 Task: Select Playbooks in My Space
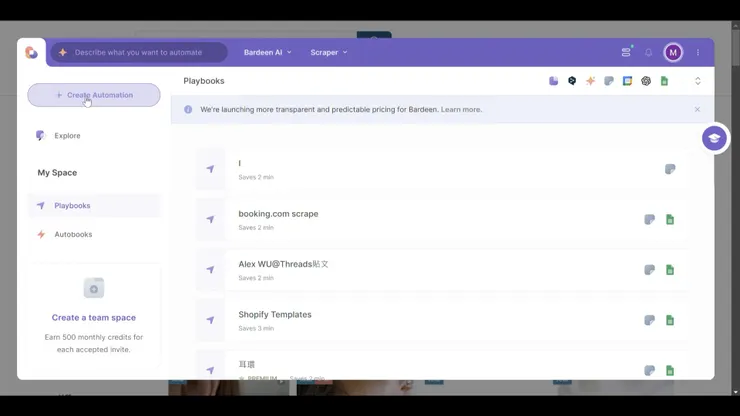pos(94,205)
